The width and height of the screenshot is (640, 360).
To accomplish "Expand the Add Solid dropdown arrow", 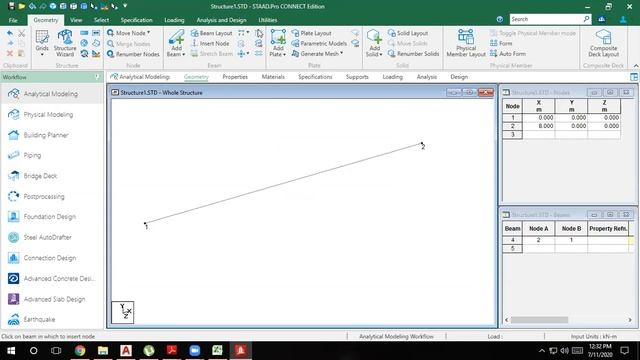I will (380, 54).
